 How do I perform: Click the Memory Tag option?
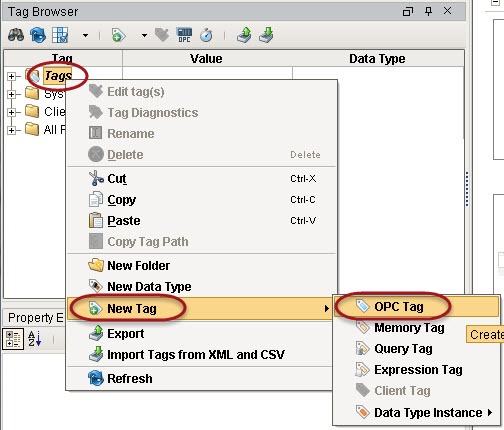(409, 328)
